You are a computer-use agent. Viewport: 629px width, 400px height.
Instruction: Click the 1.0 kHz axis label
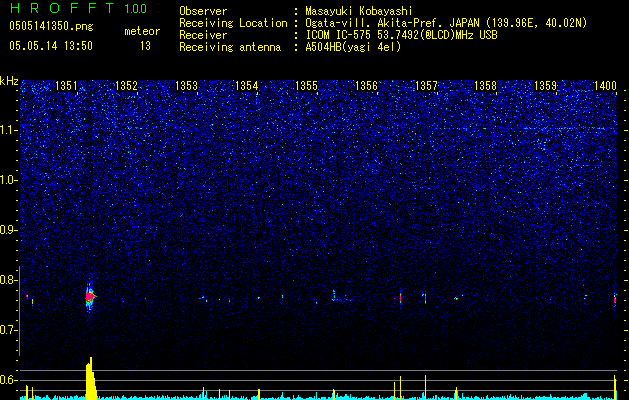[9, 180]
